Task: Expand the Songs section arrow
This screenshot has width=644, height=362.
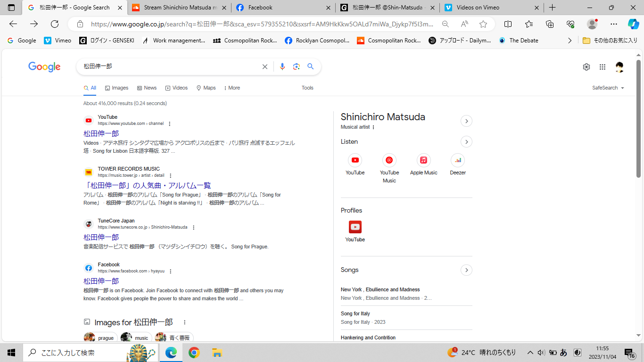Action: click(x=466, y=270)
